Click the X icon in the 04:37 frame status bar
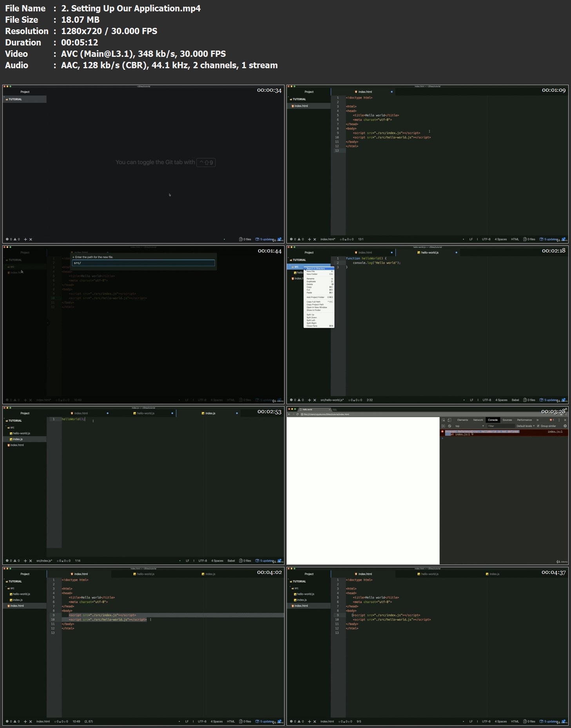 [315, 721]
